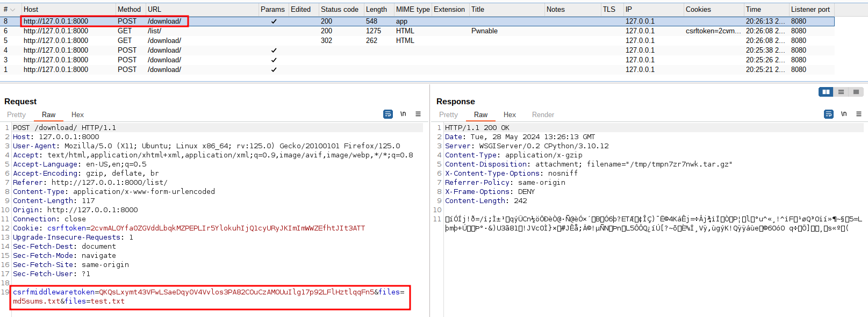This screenshot has height=317, width=868.
Task: Click 'csrftoken=2cvm...' cookies cell
Action: (x=713, y=31)
